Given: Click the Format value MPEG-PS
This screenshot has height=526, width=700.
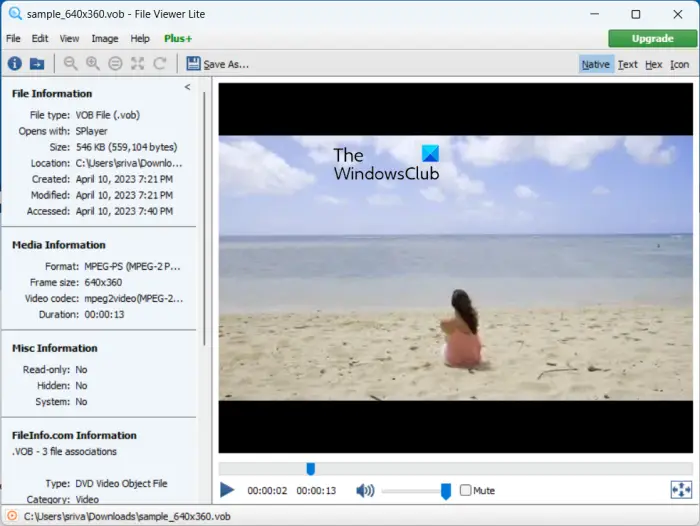Looking at the screenshot, I should pyautogui.click(x=132, y=267).
